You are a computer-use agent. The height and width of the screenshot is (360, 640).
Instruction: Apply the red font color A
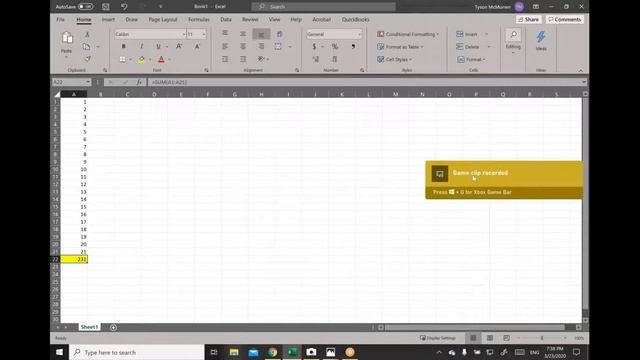pyautogui.click(x=161, y=59)
